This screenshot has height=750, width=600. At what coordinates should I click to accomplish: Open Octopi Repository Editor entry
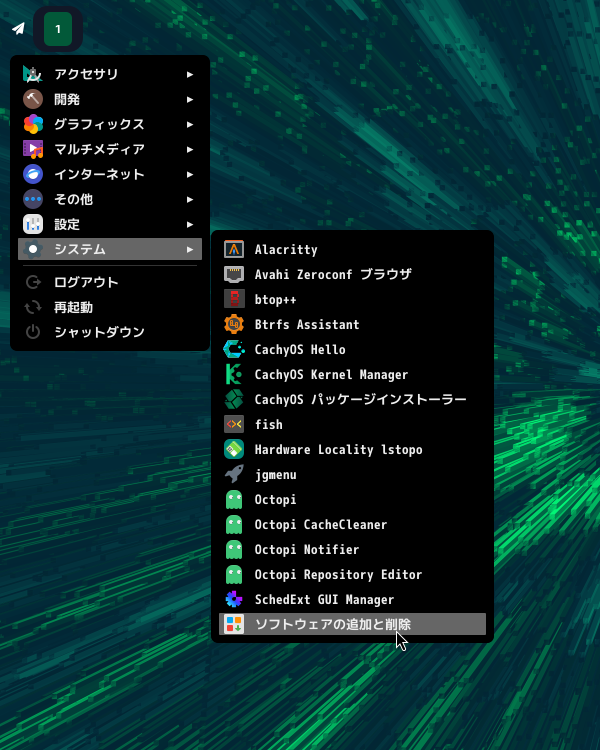coord(352,574)
